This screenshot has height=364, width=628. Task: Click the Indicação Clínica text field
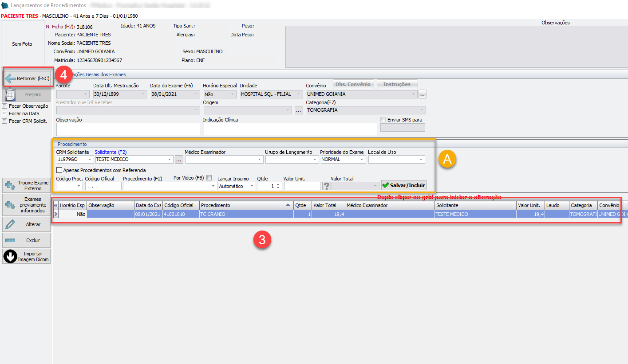click(290, 129)
